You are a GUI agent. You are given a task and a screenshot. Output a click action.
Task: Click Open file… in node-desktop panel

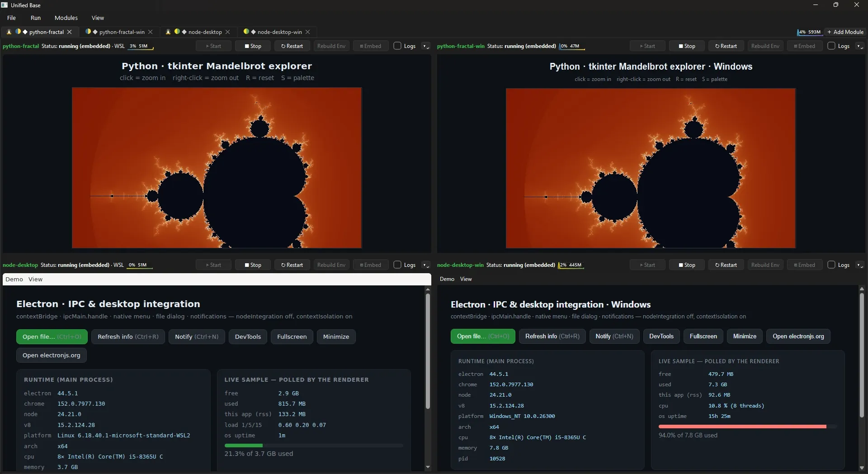tap(52, 337)
